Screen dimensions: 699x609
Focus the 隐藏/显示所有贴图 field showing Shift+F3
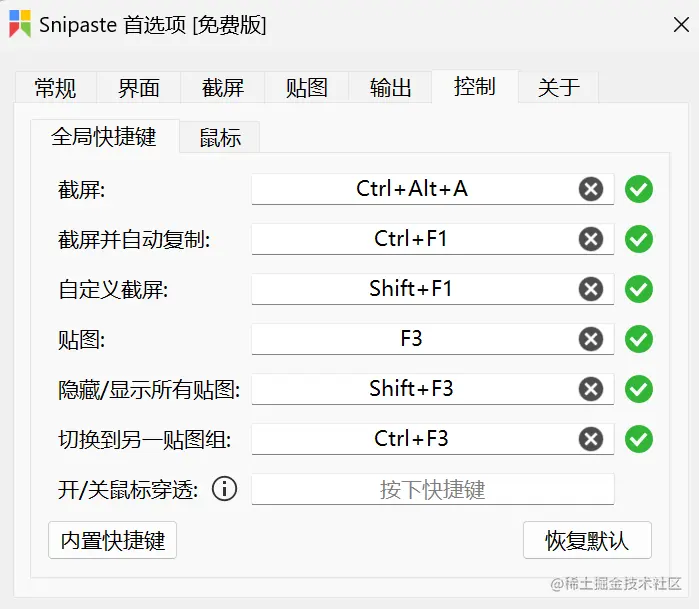(x=432, y=389)
